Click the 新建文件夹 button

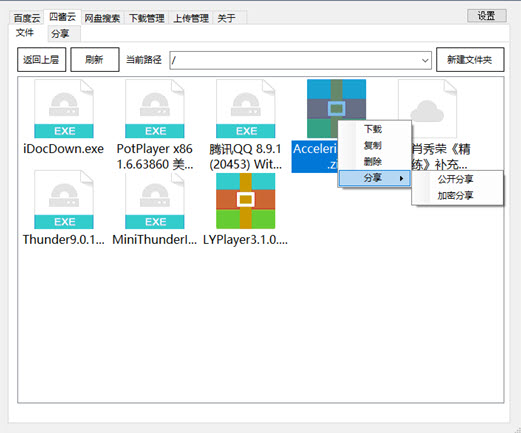tap(470, 60)
